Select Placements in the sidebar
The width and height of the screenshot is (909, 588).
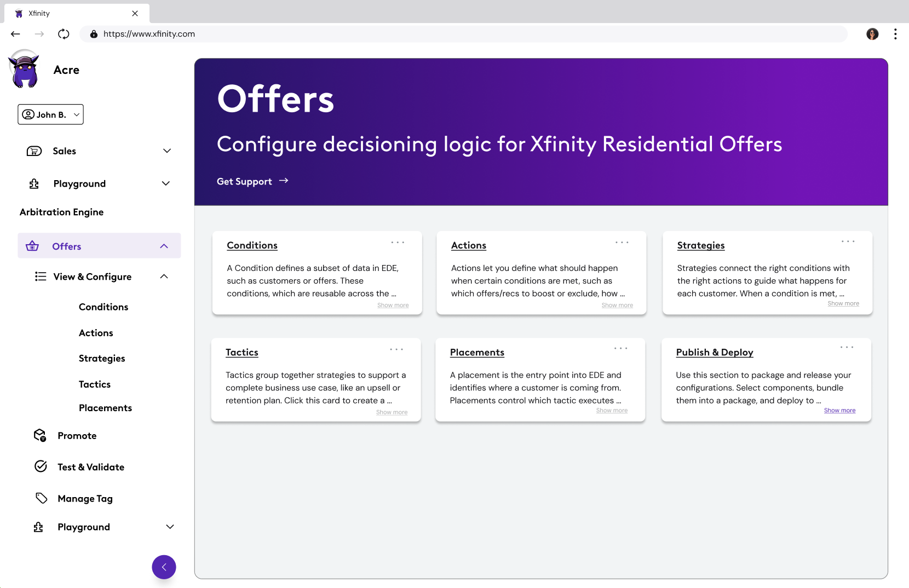tap(105, 408)
